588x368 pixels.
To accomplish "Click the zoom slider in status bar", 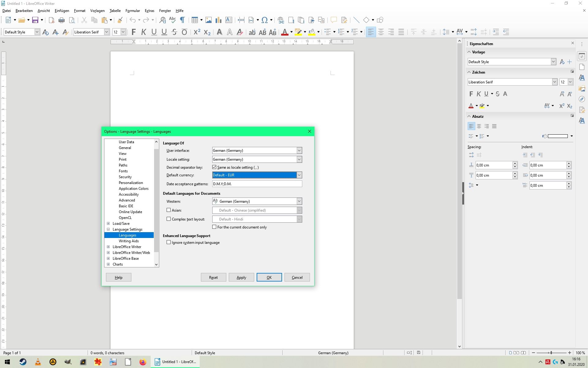I will click(551, 353).
